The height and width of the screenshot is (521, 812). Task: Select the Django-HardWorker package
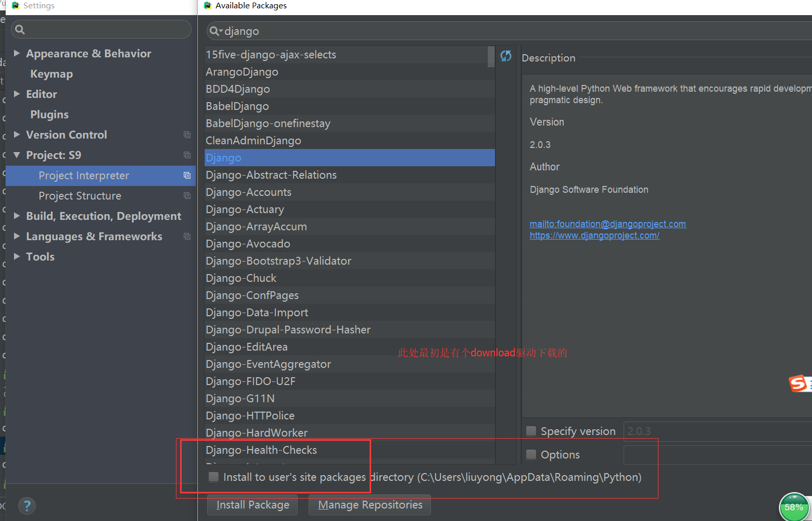[x=350, y=433]
